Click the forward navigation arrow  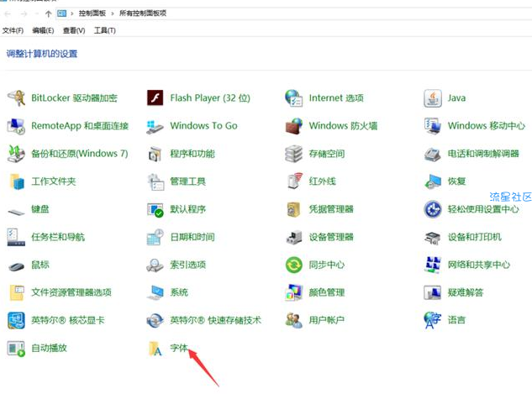coord(24,14)
